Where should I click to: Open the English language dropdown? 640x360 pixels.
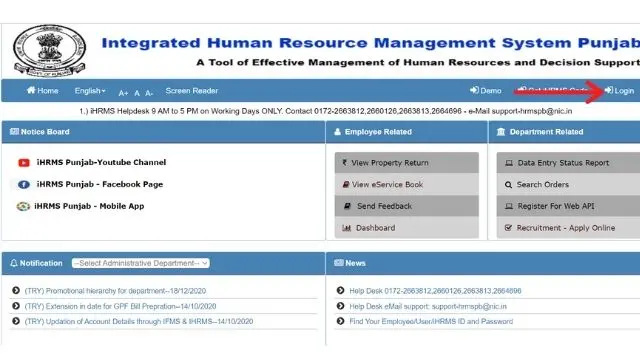click(x=90, y=91)
